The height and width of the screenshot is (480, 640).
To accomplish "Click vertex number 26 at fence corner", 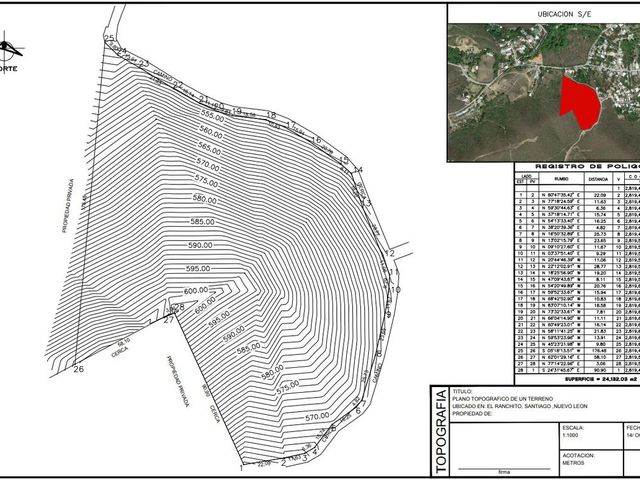I will tap(78, 369).
